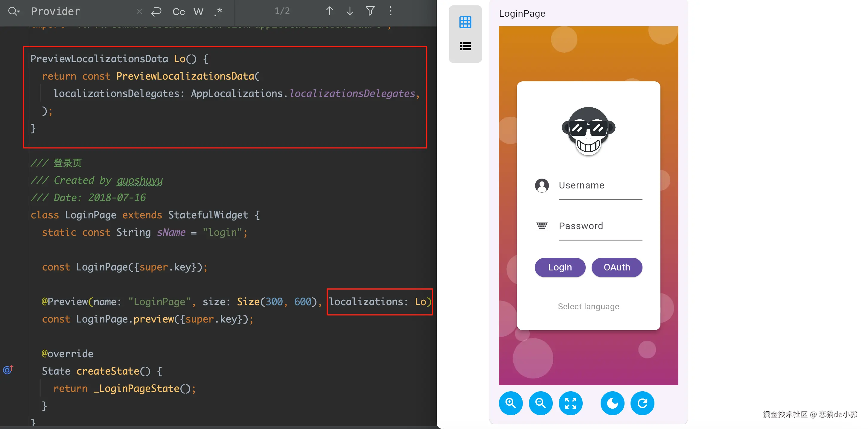Restart the preview with refresh button
This screenshot has width=868, height=429.
pos(642,403)
